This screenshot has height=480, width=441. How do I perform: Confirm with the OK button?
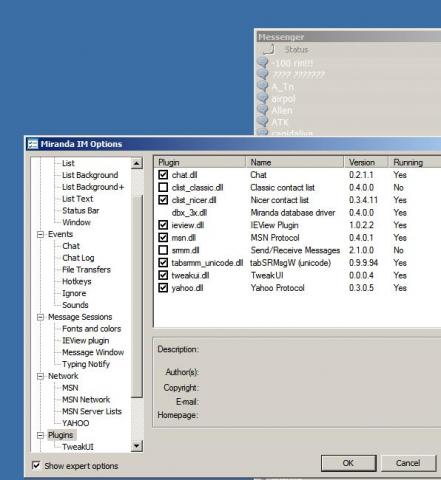tap(349, 463)
